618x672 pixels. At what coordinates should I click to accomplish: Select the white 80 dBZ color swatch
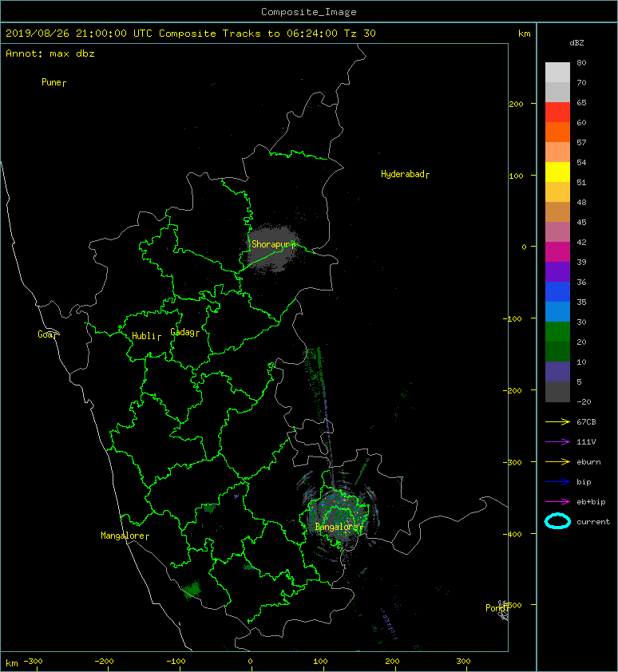pos(557,73)
